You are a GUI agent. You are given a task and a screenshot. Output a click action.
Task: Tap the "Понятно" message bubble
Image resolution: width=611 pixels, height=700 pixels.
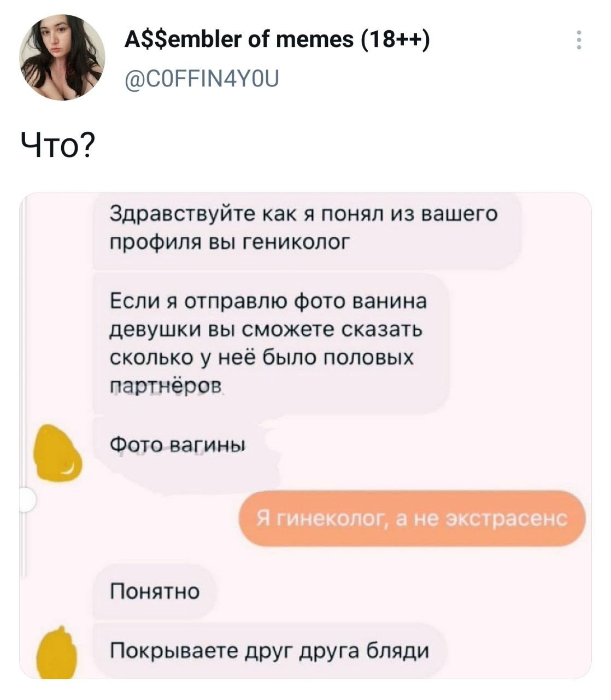155,591
